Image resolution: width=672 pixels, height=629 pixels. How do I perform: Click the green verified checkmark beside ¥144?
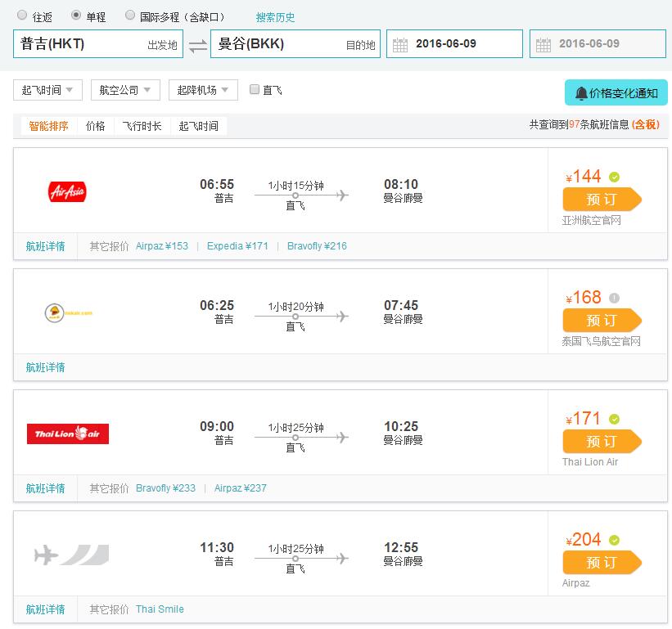point(615,177)
